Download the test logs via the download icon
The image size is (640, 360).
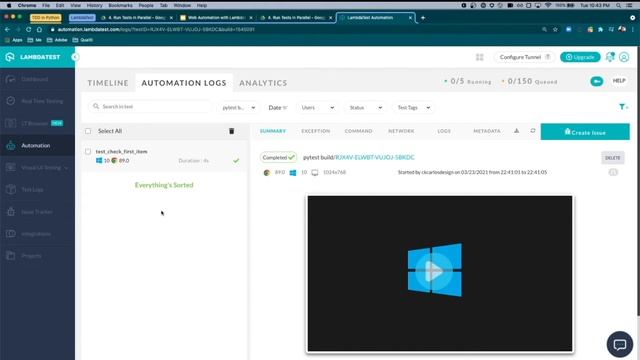516,131
